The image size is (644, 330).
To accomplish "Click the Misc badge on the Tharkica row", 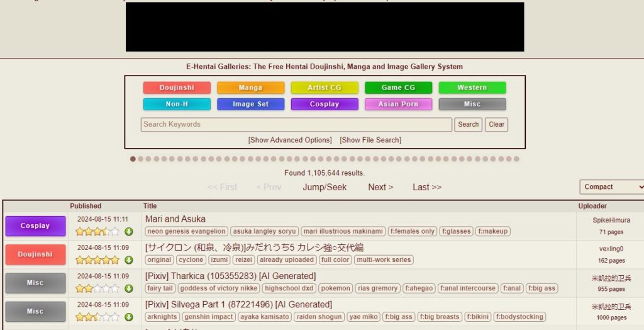I will pyautogui.click(x=35, y=283).
